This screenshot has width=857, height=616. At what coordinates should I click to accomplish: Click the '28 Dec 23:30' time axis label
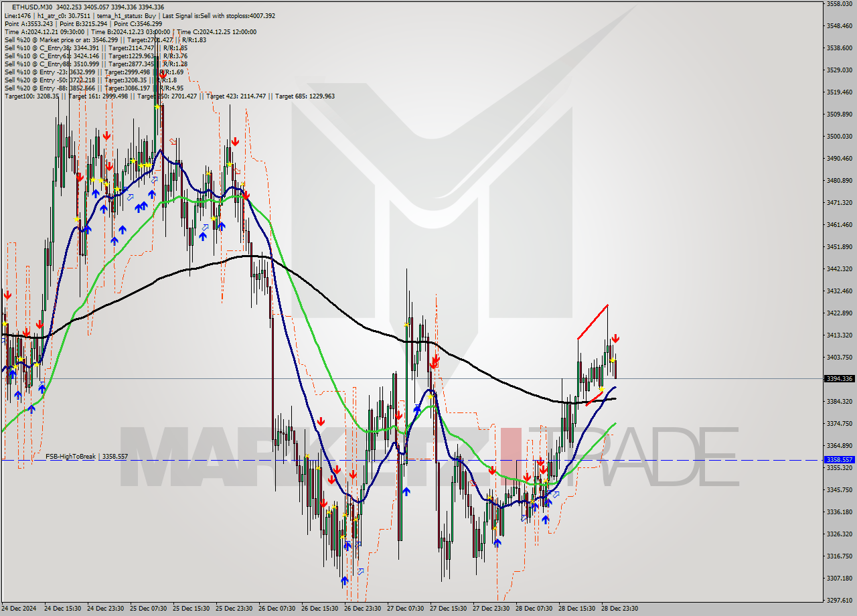[x=619, y=609]
